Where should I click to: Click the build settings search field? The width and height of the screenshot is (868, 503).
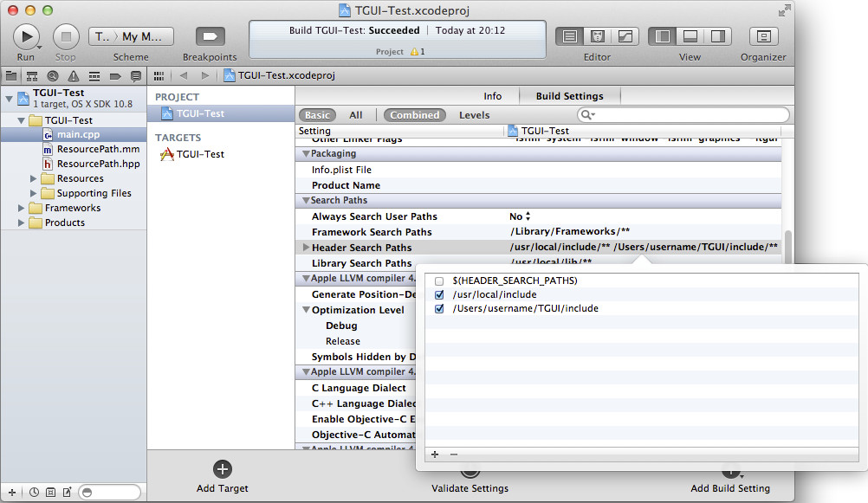pyautogui.click(x=683, y=114)
